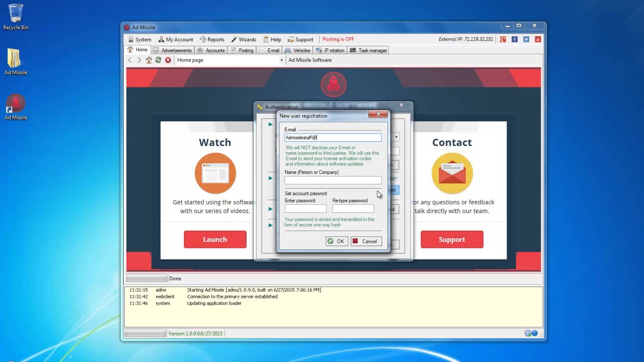Click the key icon in Authentication title
Image resolution: width=644 pixels, height=362 pixels.
click(260, 107)
